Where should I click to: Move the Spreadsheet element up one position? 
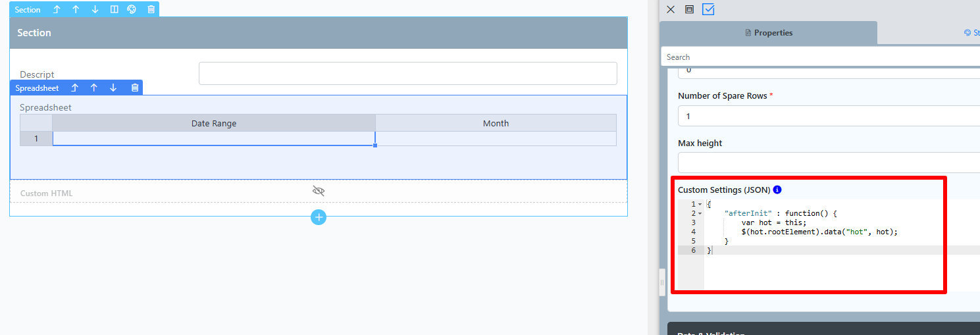click(x=93, y=88)
